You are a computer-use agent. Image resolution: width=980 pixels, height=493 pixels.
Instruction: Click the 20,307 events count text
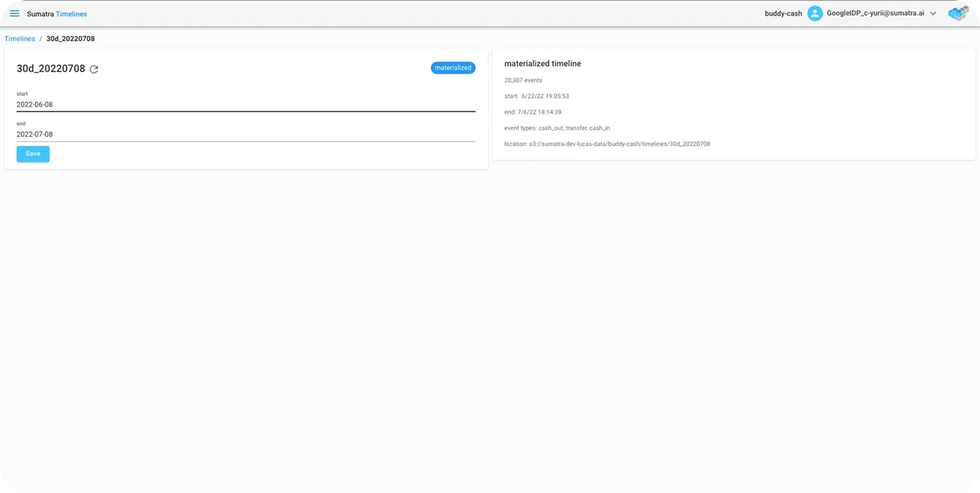point(523,80)
